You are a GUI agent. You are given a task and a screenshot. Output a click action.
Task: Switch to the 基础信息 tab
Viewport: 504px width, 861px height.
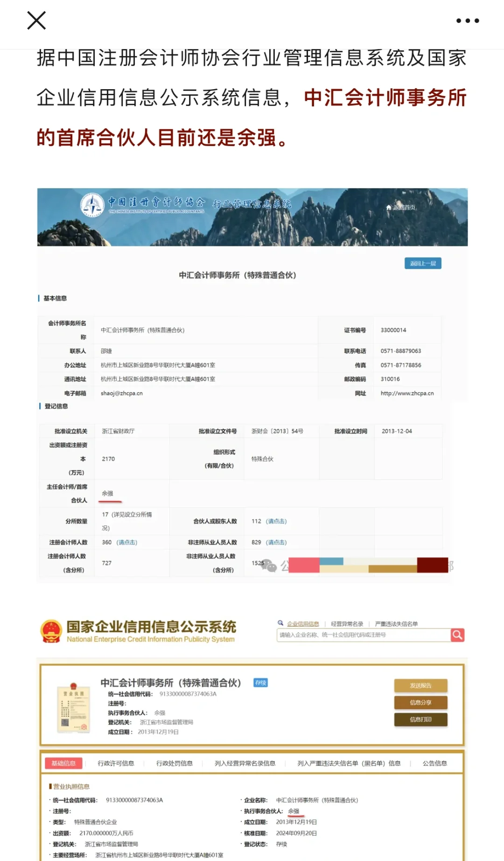[x=63, y=763]
